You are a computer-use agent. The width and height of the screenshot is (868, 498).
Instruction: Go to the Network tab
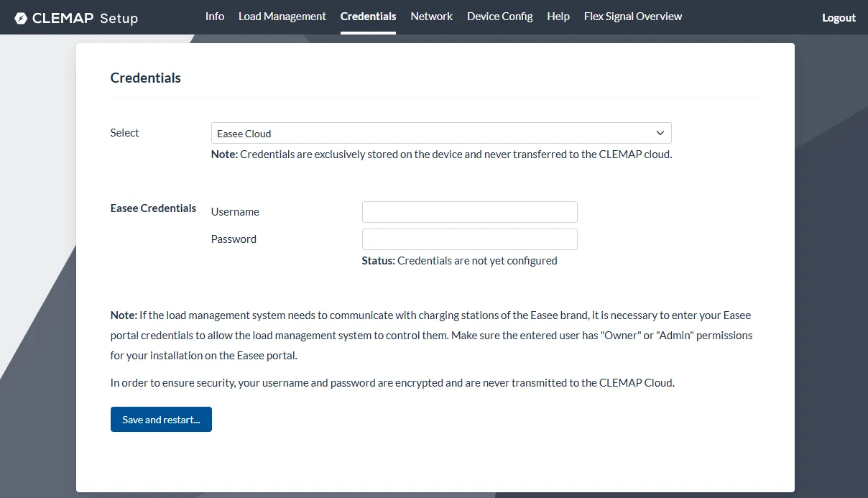pyautogui.click(x=431, y=16)
